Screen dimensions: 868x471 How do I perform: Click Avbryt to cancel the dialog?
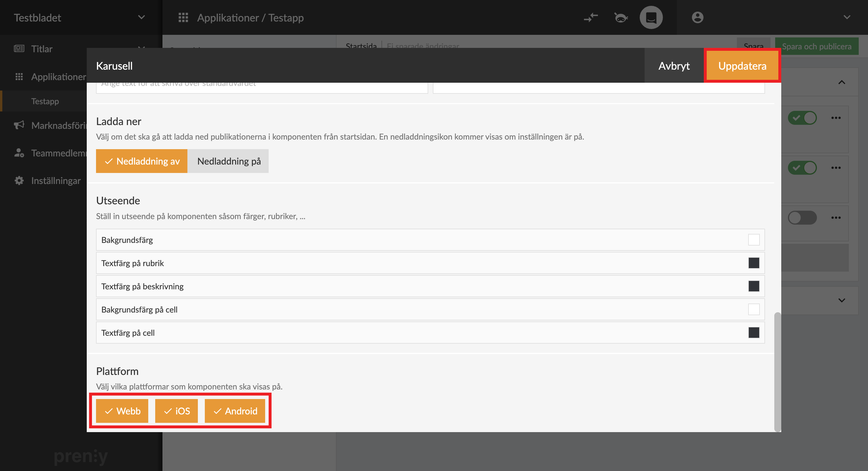674,66
